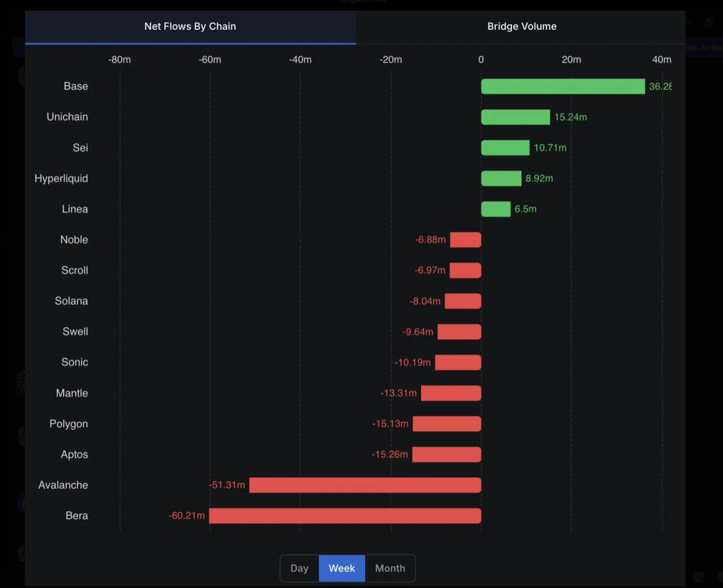Click the Unichain chain label
723x588 pixels.
point(67,117)
